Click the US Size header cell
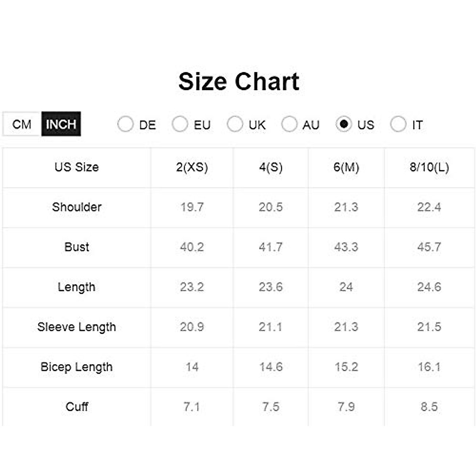Screen dimensions: 476x476 (77, 167)
